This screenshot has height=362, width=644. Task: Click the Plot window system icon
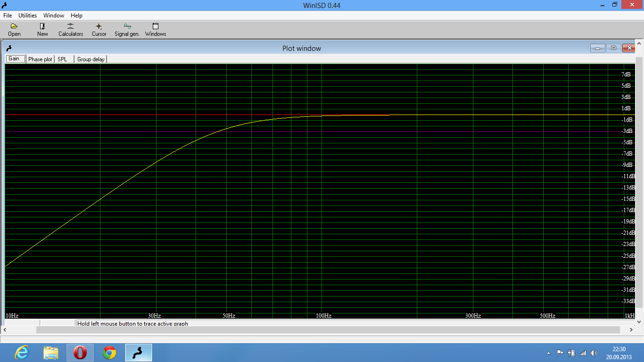pyautogui.click(x=8, y=48)
